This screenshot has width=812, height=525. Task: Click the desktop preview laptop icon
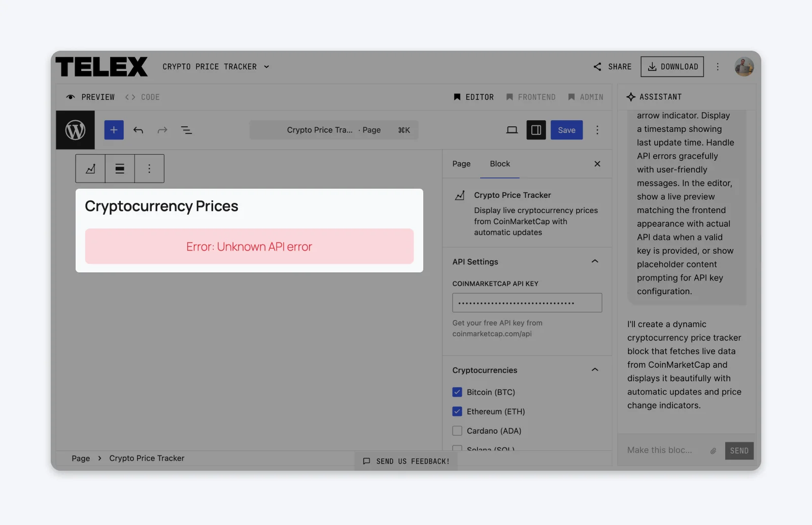point(512,130)
